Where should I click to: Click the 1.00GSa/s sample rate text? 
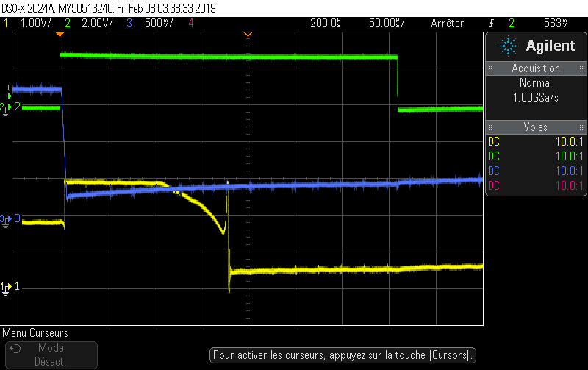click(x=536, y=98)
